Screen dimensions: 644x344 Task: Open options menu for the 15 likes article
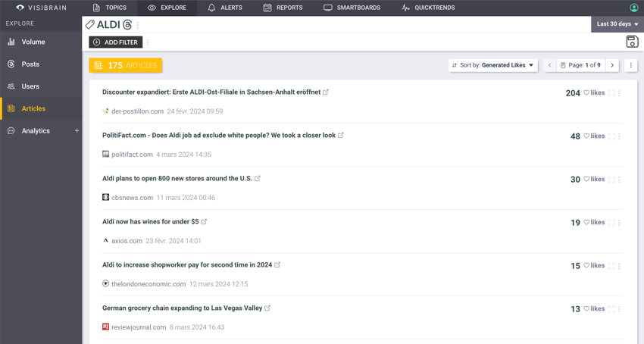click(x=619, y=265)
